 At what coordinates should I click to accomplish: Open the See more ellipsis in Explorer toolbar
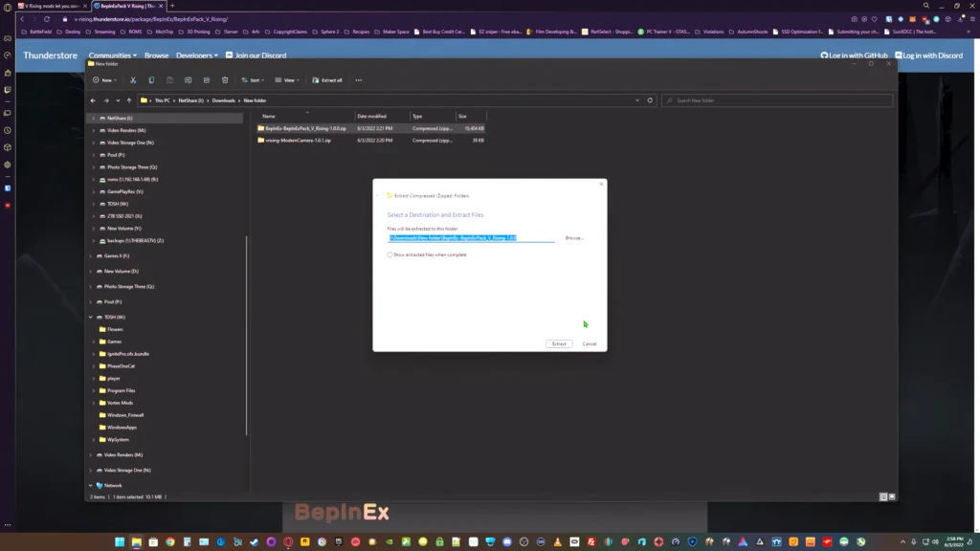pos(359,80)
